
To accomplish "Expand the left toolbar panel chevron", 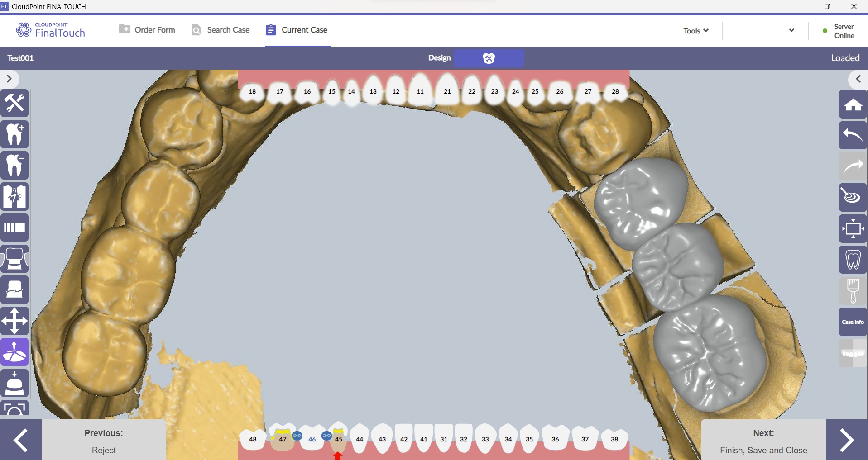I will click(9, 79).
